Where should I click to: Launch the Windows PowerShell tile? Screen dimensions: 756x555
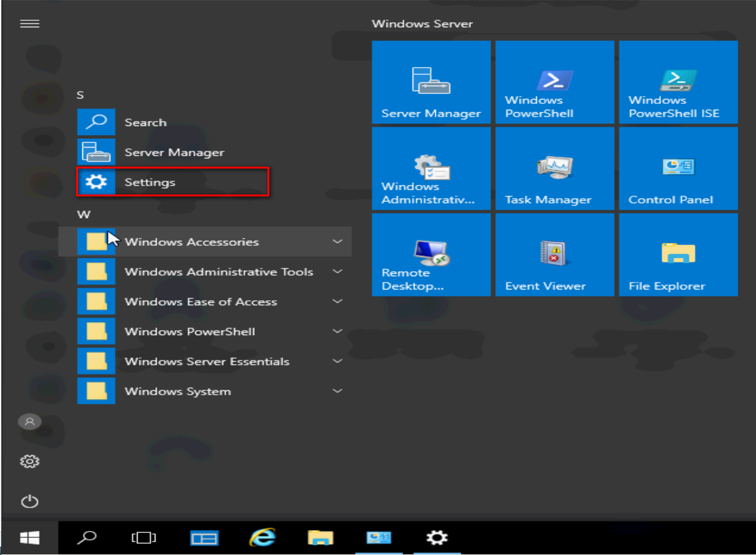click(x=554, y=82)
